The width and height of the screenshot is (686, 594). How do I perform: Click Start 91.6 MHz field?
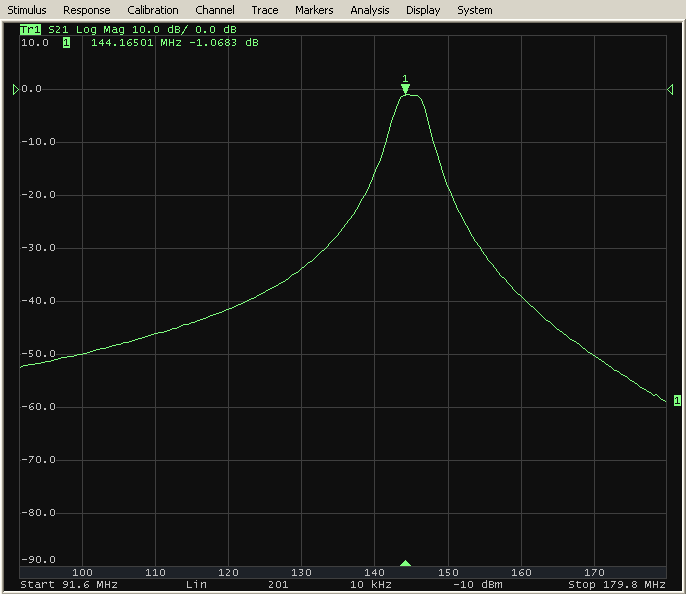[x=69, y=585]
